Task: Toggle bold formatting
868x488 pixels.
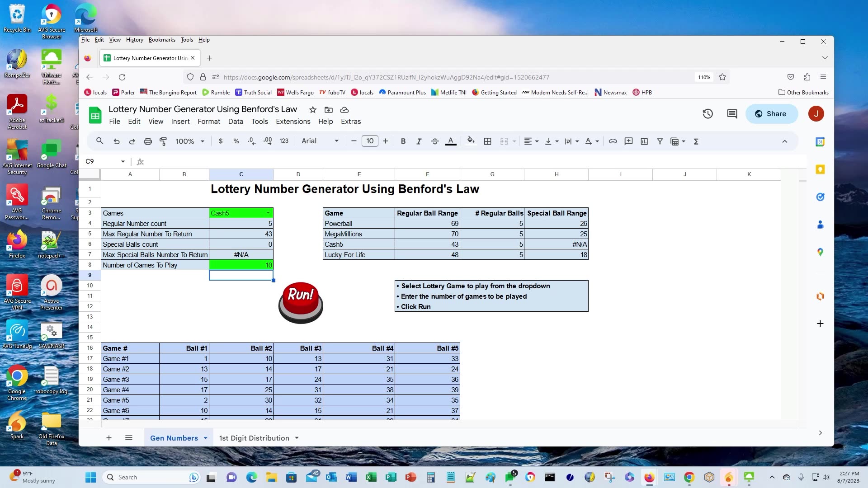Action: (x=403, y=141)
